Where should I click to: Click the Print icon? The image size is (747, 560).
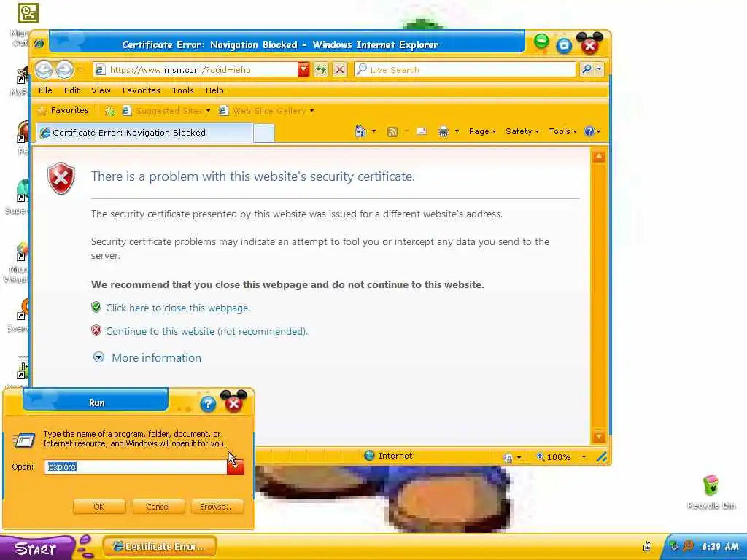pyautogui.click(x=444, y=132)
